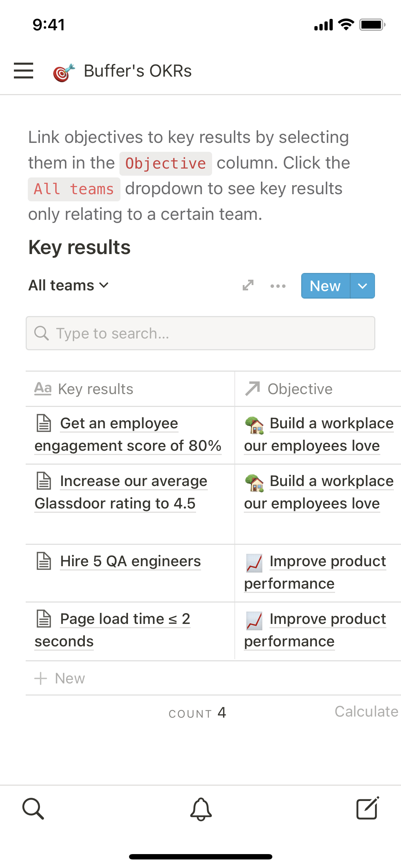Open notifications bell in bottom bar
401x868 pixels.
point(201,809)
